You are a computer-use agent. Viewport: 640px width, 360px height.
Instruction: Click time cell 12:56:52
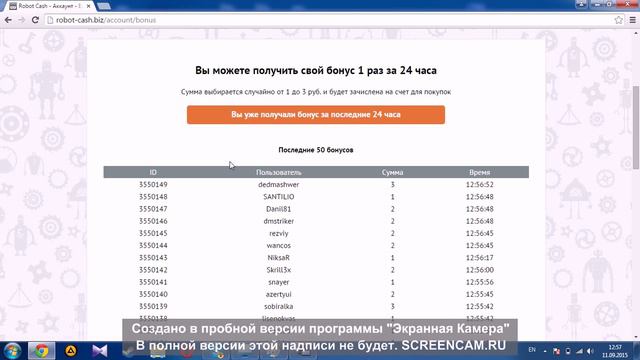pos(480,184)
